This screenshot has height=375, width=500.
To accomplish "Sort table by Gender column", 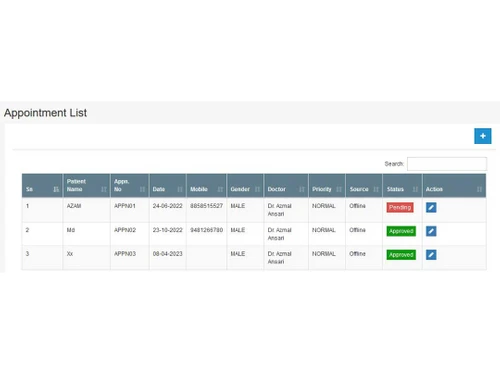I will coord(245,186).
